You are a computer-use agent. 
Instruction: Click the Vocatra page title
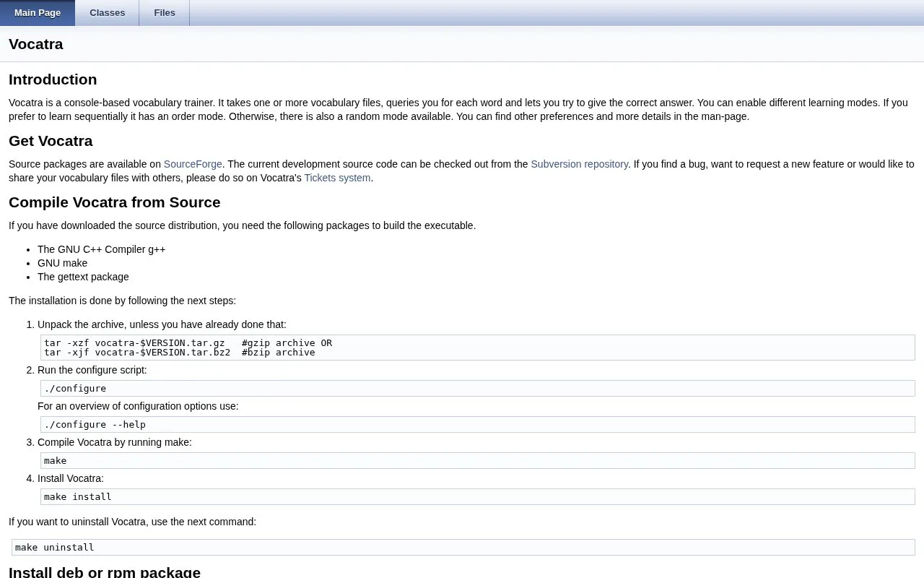coord(36,44)
